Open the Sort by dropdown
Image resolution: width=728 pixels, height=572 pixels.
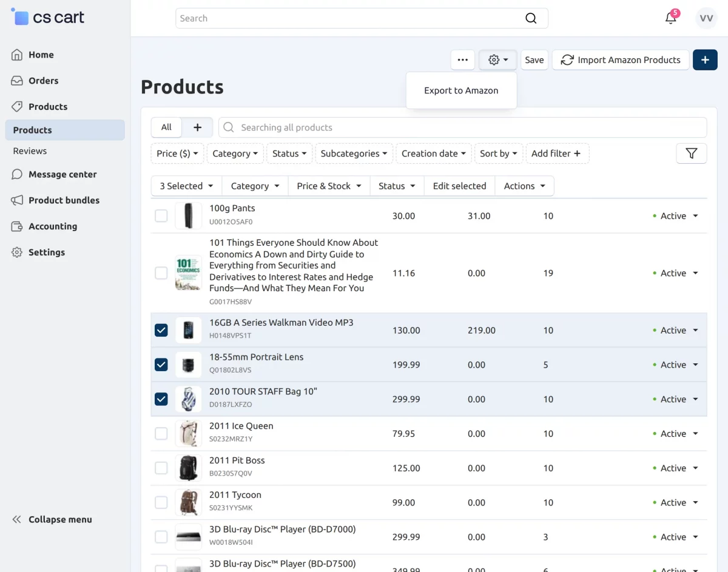[499, 153]
